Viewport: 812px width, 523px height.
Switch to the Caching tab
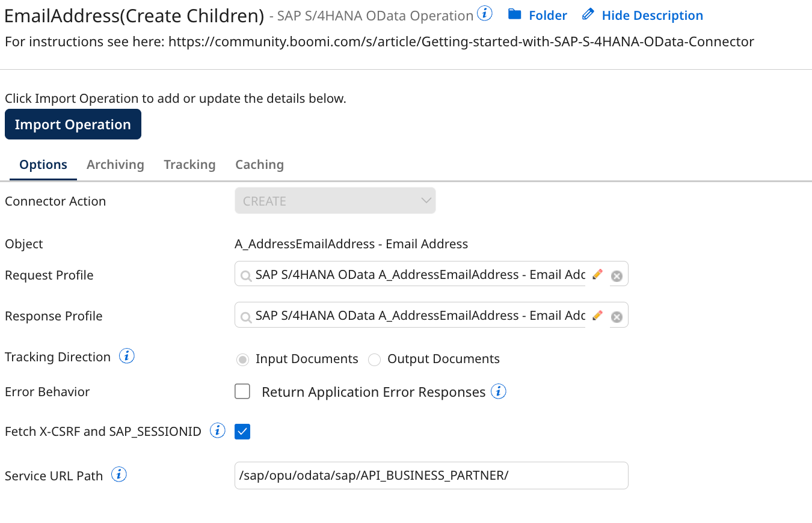pos(259,164)
